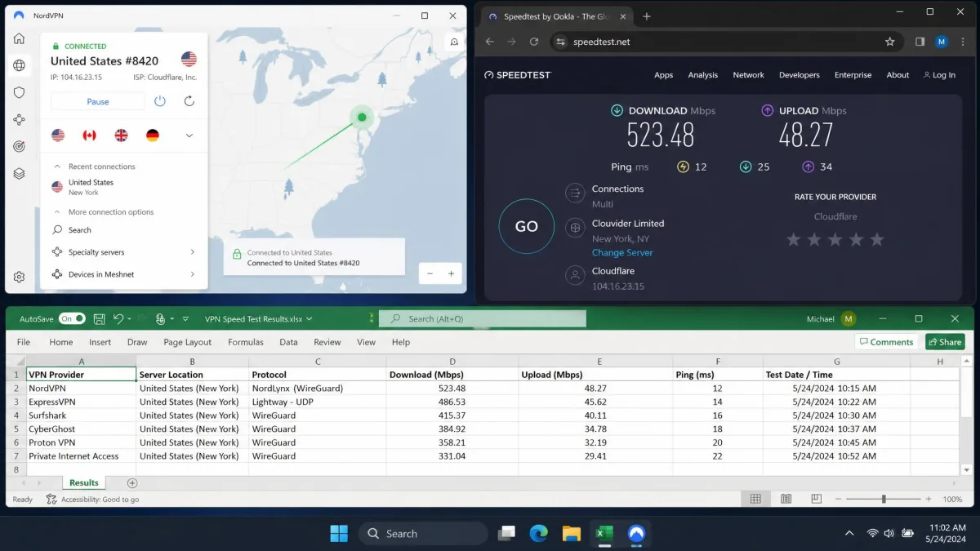Click the Windows taskbar Search box
This screenshot has height=551, width=980.
pos(423,533)
